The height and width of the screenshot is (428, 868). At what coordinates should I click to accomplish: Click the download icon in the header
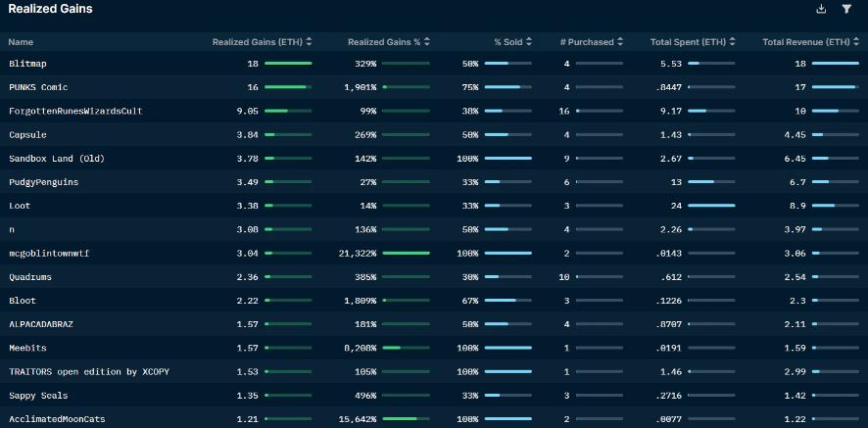point(821,9)
